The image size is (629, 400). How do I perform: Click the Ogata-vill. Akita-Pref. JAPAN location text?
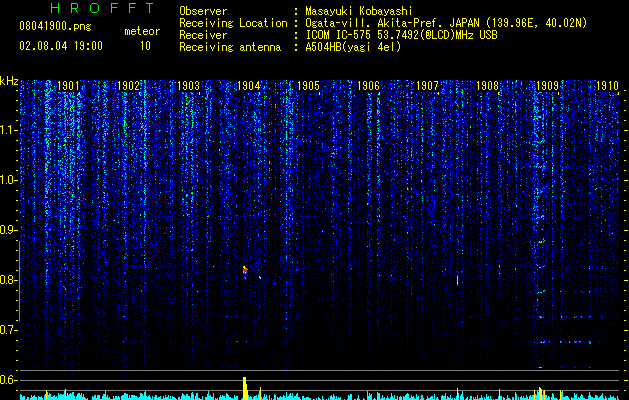446,23
